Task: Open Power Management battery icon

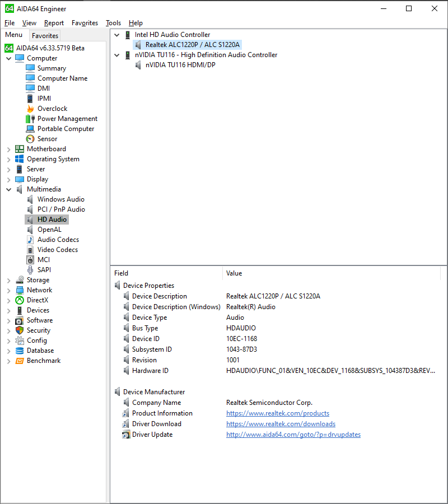Action: pos(30,119)
